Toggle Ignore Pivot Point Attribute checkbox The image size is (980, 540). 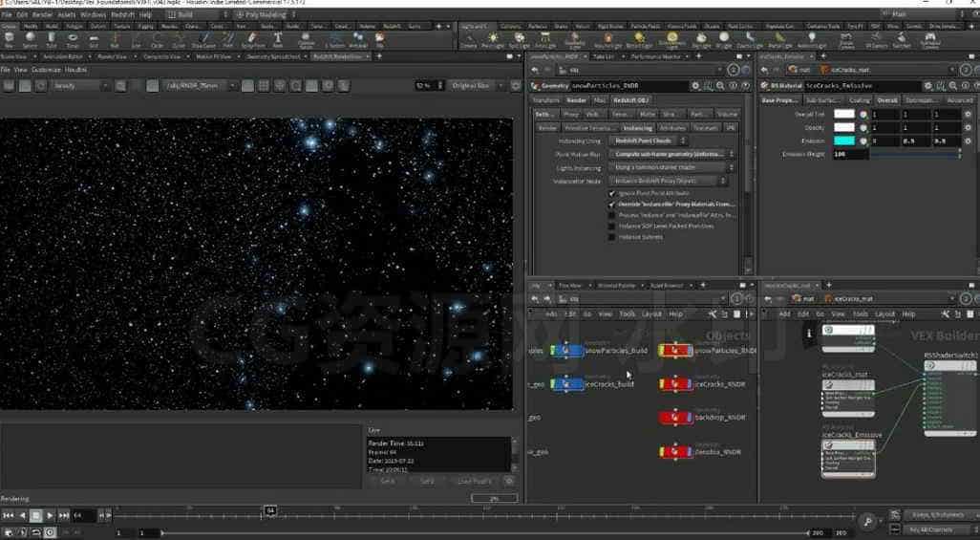(x=612, y=193)
